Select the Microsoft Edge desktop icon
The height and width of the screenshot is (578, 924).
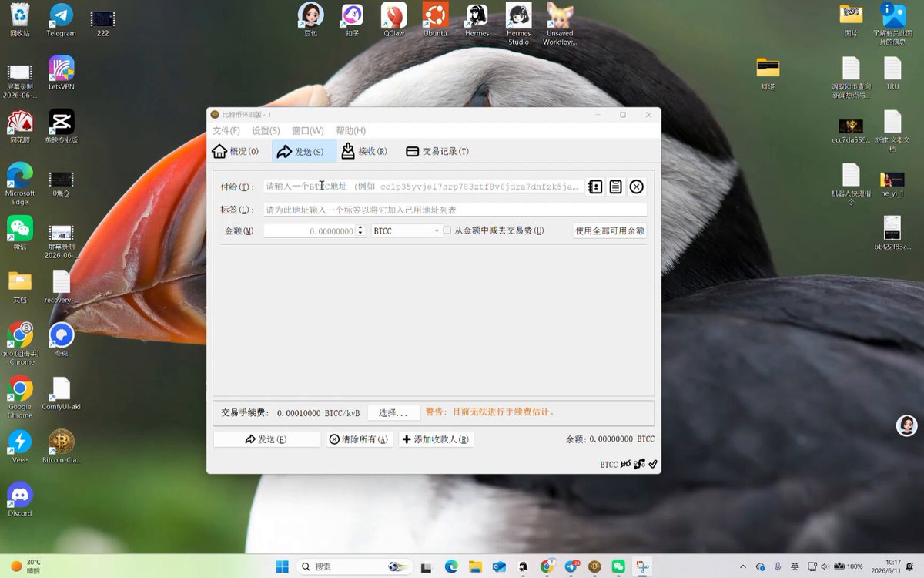click(20, 183)
